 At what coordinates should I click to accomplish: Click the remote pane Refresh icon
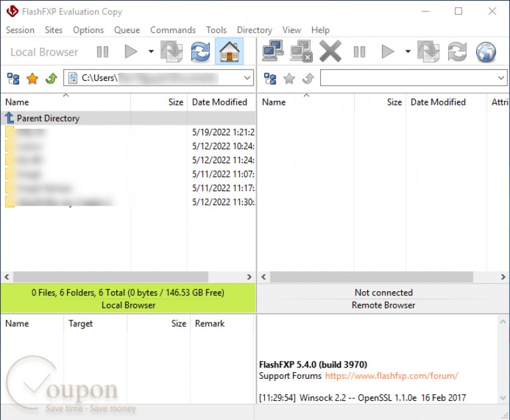point(458,51)
